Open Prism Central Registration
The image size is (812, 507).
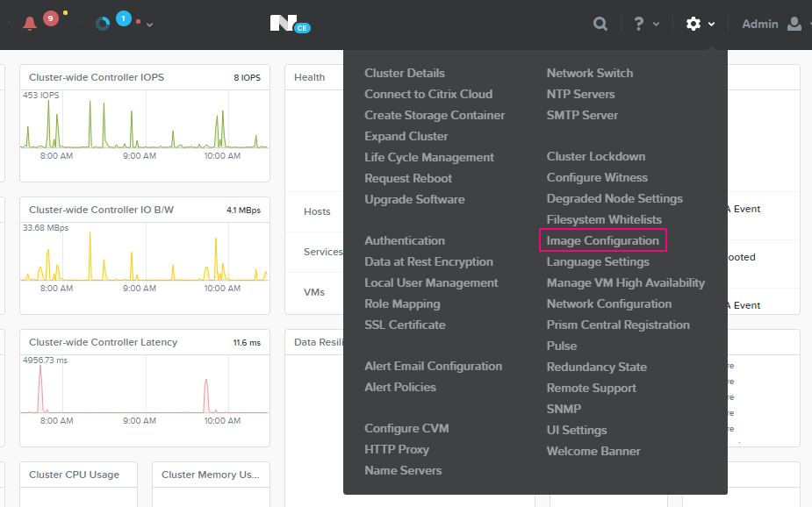pyautogui.click(x=618, y=325)
